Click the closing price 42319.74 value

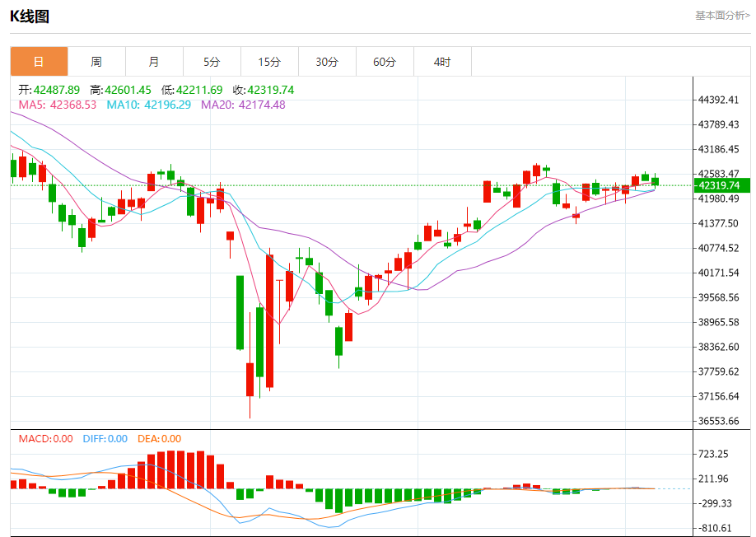[x=270, y=90]
